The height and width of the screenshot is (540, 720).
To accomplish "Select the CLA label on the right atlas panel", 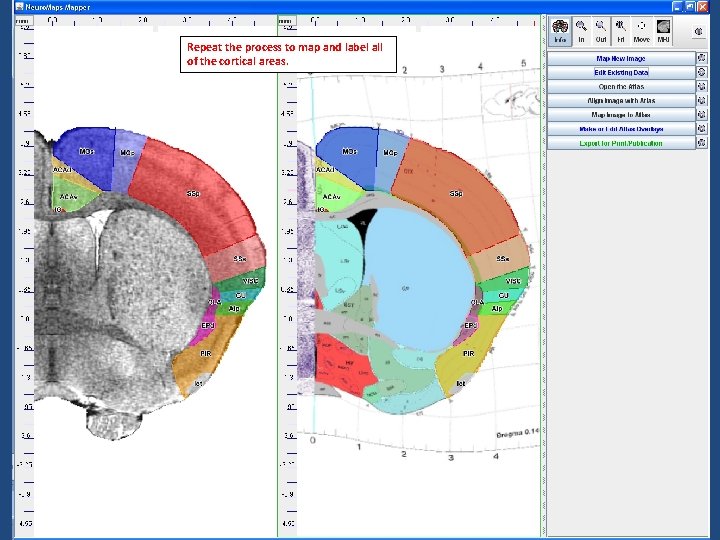I will pyautogui.click(x=477, y=302).
